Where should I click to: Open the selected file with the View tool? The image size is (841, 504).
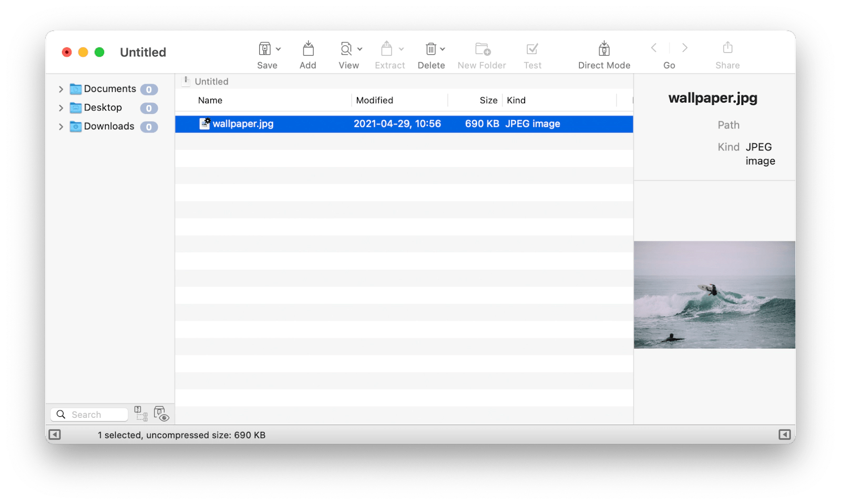pos(345,49)
